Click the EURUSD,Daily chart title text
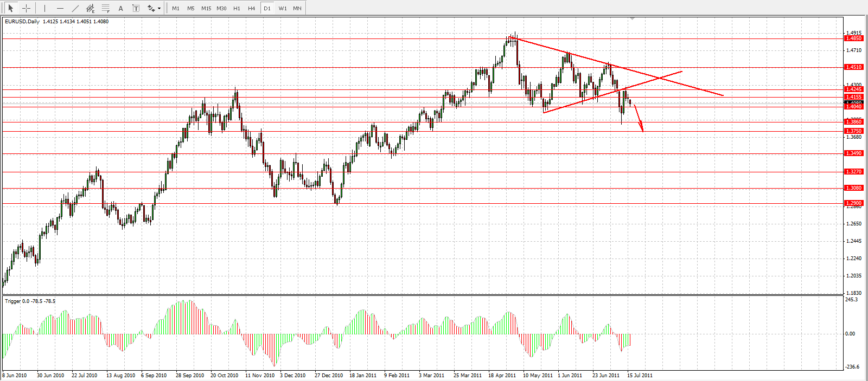This screenshot has height=381, width=868. point(22,22)
